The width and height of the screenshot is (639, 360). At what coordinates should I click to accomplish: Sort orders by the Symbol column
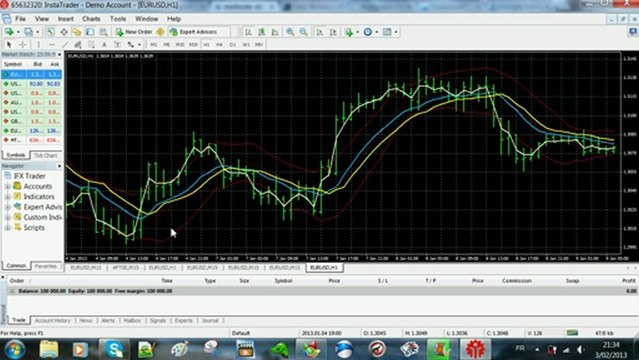(x=283, y=280)
